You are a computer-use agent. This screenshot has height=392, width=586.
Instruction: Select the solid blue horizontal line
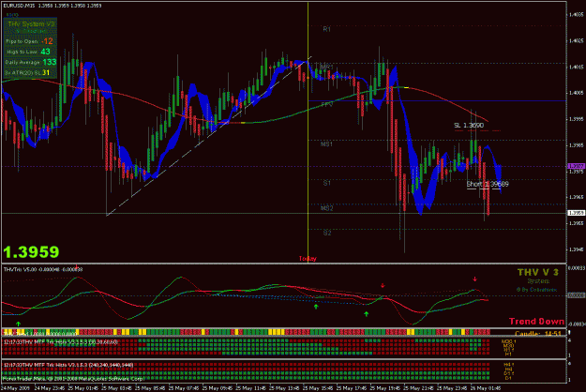pos(437,101)
